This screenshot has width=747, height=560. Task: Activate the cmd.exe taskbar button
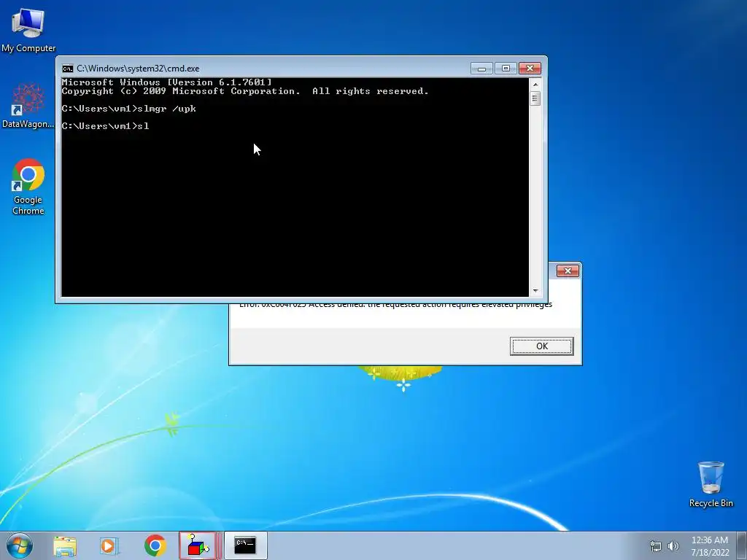[x=245, y=545]
